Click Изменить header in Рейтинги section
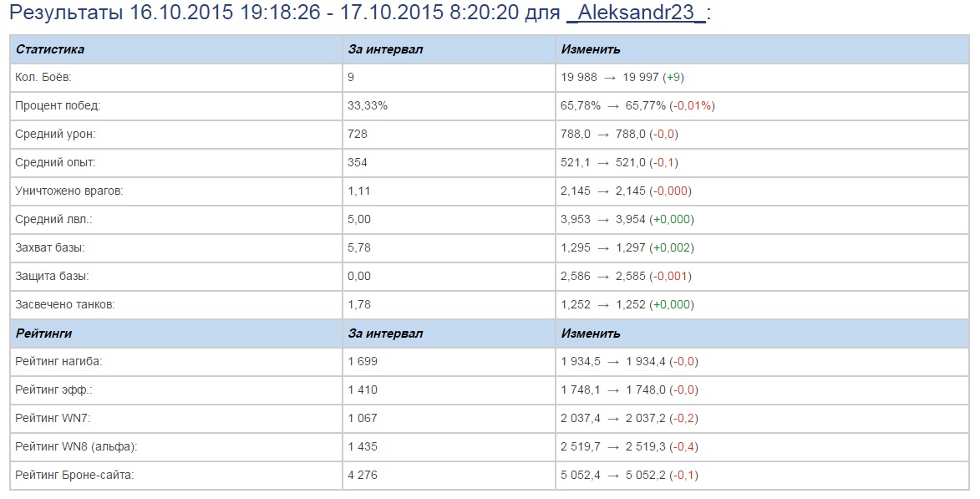980x499 pixels. click(591, 334)
